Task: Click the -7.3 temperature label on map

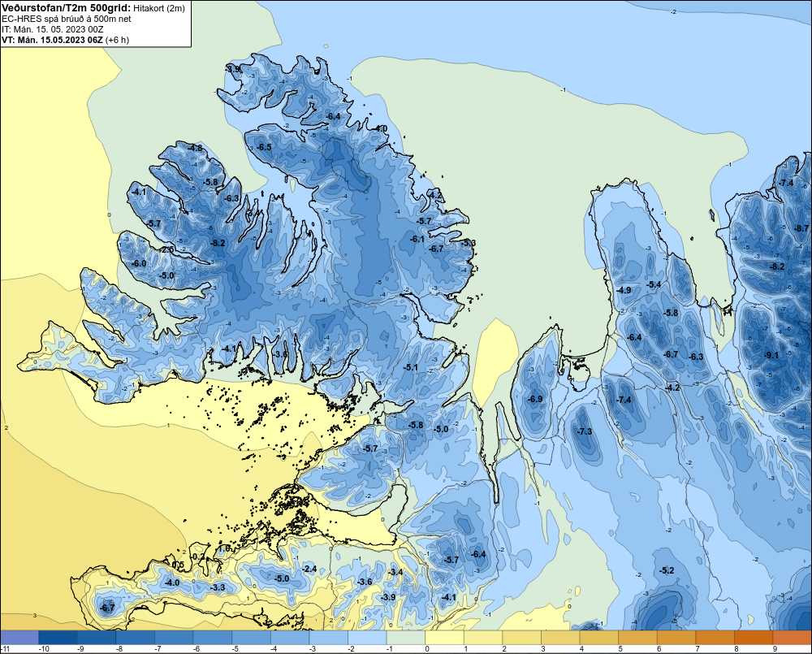Action: click(x=585, y=431)
